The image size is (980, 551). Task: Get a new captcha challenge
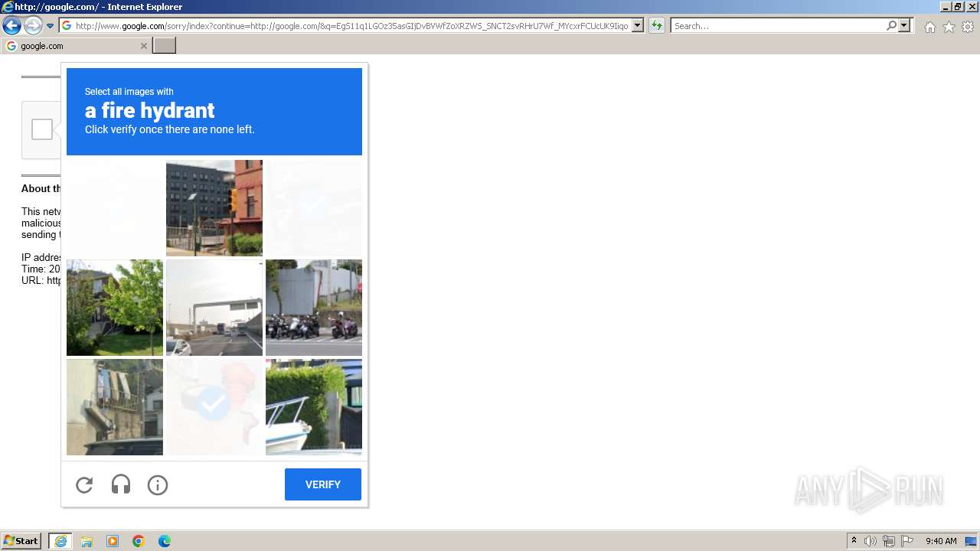[84, 484]
